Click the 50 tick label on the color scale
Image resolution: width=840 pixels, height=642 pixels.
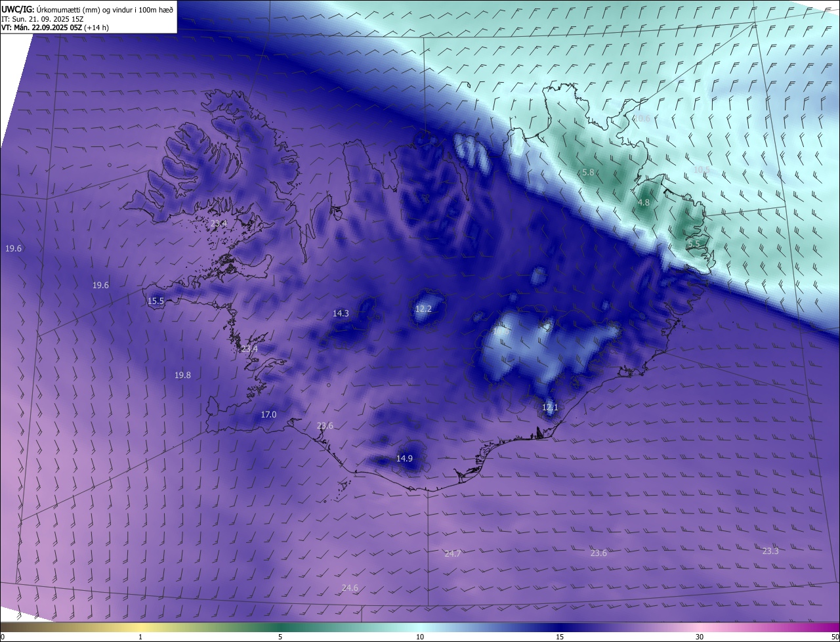[x=834, y=637]
